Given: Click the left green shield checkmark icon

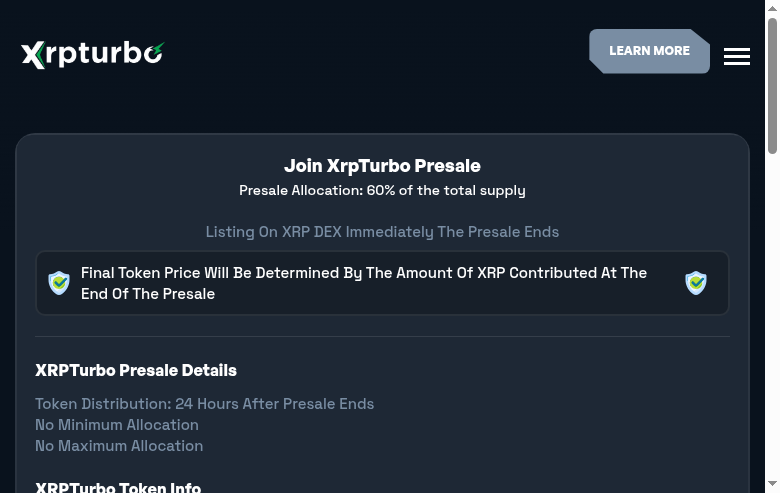Looking at the screenshot, I should click(59, 283).
